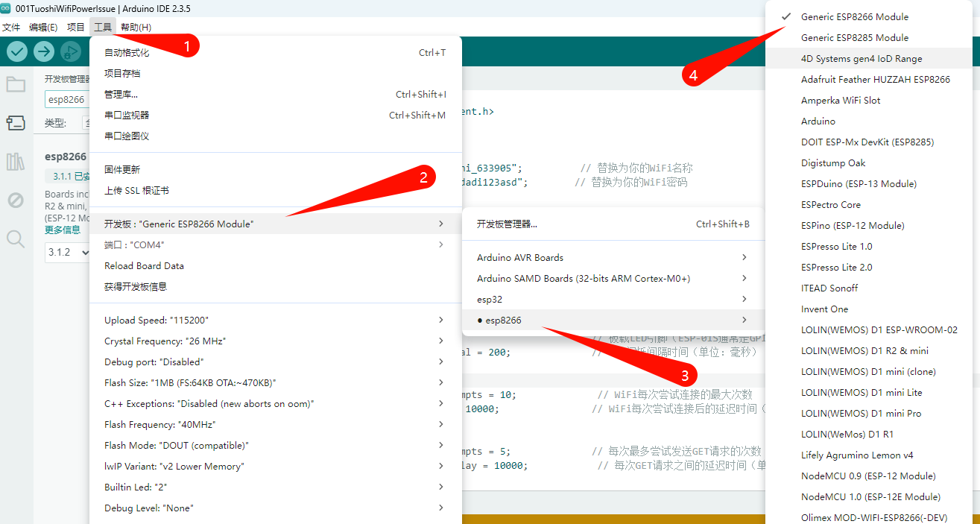Viewport: 980px width, 524px height.
Task: Expand Flash Frequency 40MHz submenu
Action: coord(276,425)
